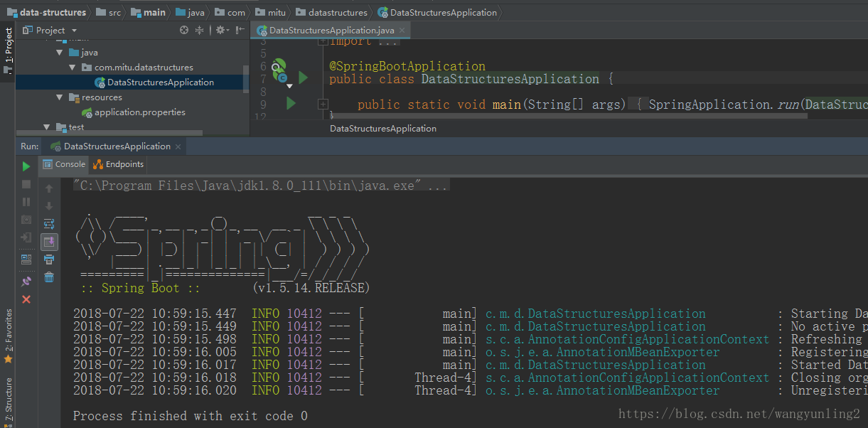Toggle Scroll to End of console
This screenshot has width=868, height=428.
49,242
